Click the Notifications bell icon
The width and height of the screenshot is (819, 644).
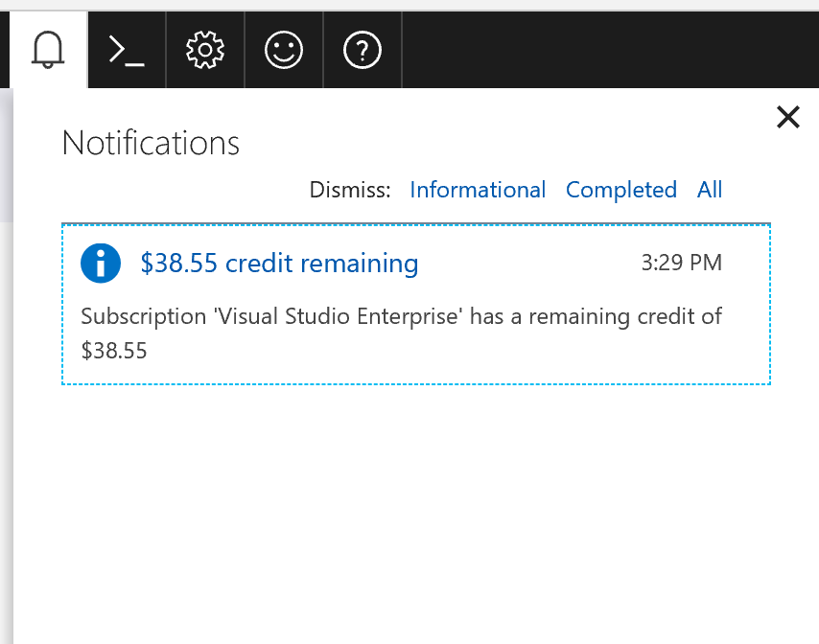tap(48, 49)
